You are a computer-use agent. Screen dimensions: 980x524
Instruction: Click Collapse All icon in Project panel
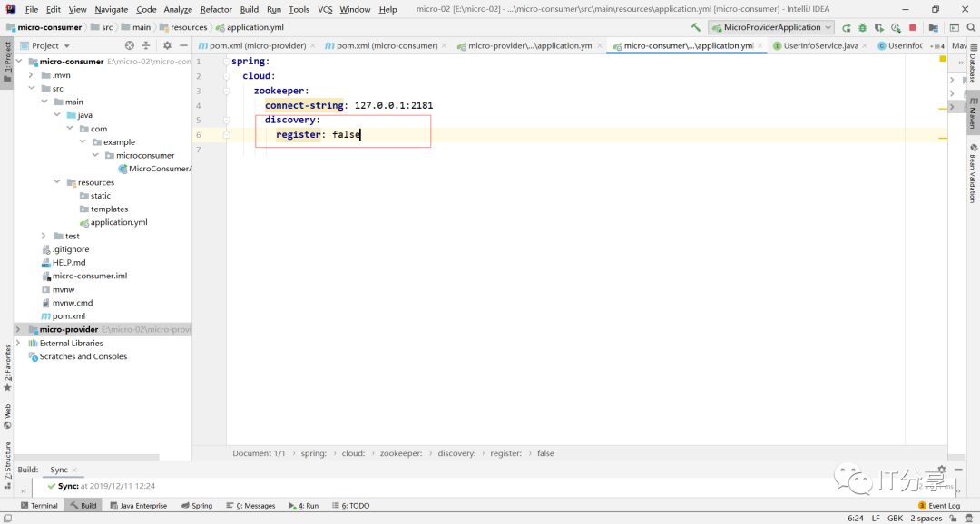(x=145, y=45)
